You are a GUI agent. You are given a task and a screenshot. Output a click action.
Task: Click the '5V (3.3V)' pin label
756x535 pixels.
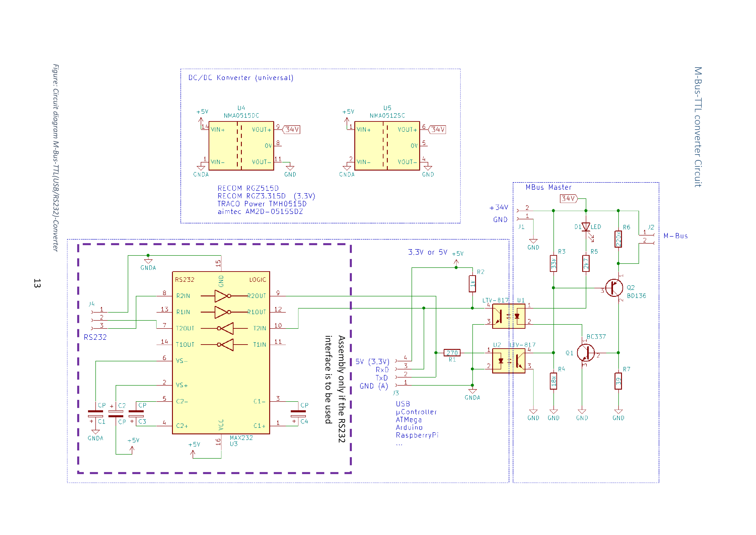click(x=372, y=362)
